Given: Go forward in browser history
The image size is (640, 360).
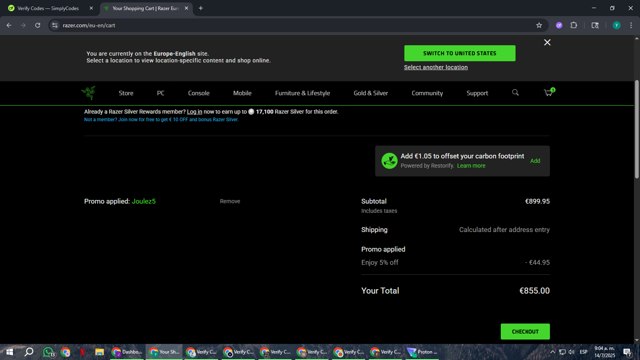Looking at the screenshot, I should coord(23,25).
